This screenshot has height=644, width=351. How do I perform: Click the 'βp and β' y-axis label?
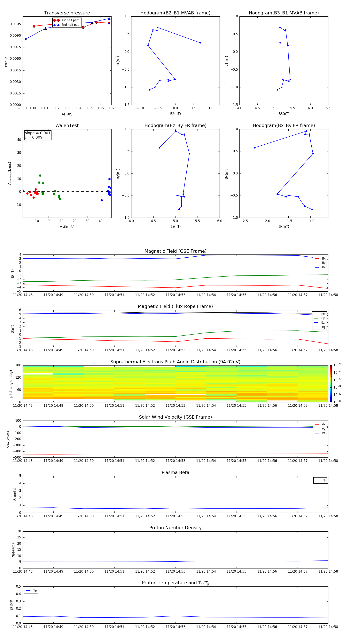[x=14, y=495]
